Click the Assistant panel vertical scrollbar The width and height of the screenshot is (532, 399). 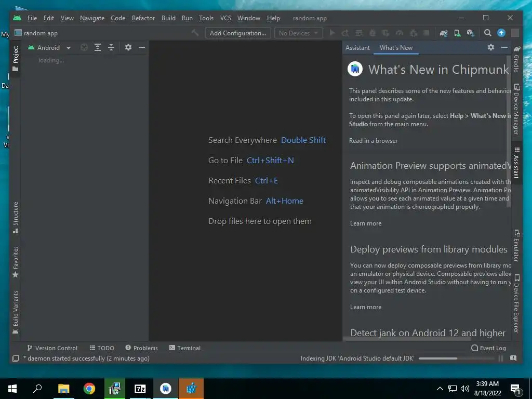[x=509, y=131]
